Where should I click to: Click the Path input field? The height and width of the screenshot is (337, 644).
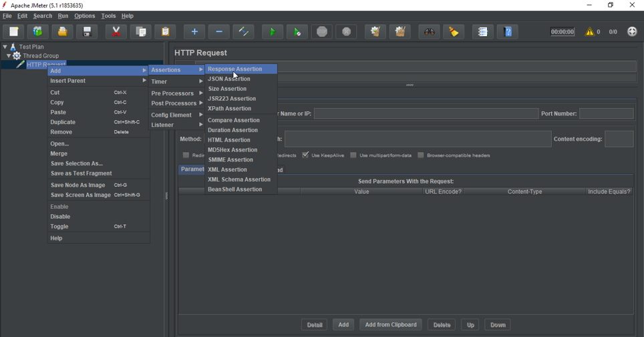point(418,139)
